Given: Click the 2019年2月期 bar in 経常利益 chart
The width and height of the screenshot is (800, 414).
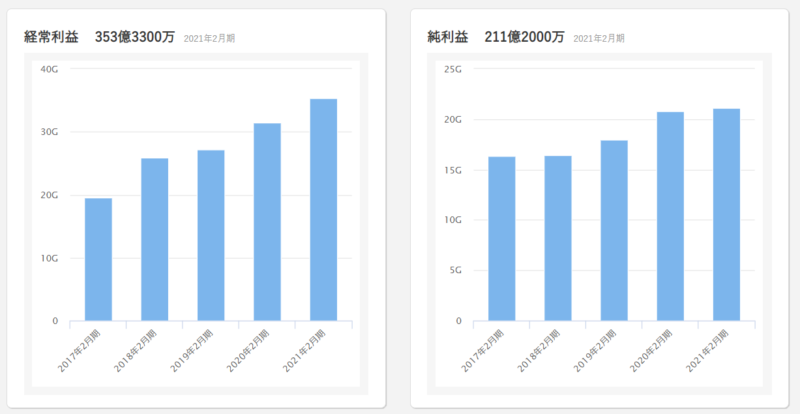Looking at the screenshot, I should 211,235.
